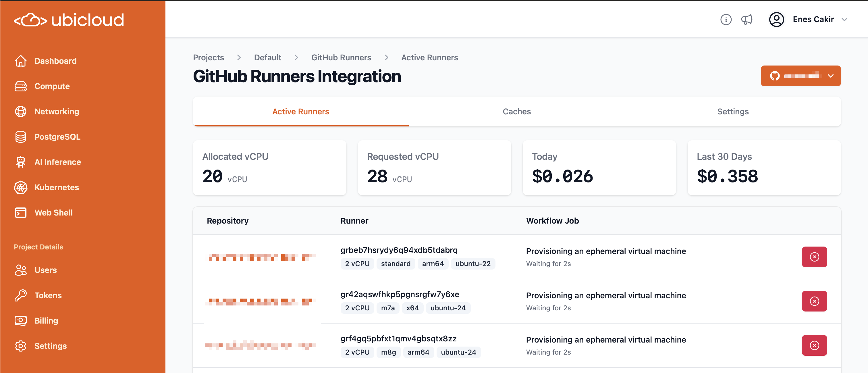Select Kubernetes in the sidebar
Viewport: 868px width, 373px height.
[x=57, y=187]
